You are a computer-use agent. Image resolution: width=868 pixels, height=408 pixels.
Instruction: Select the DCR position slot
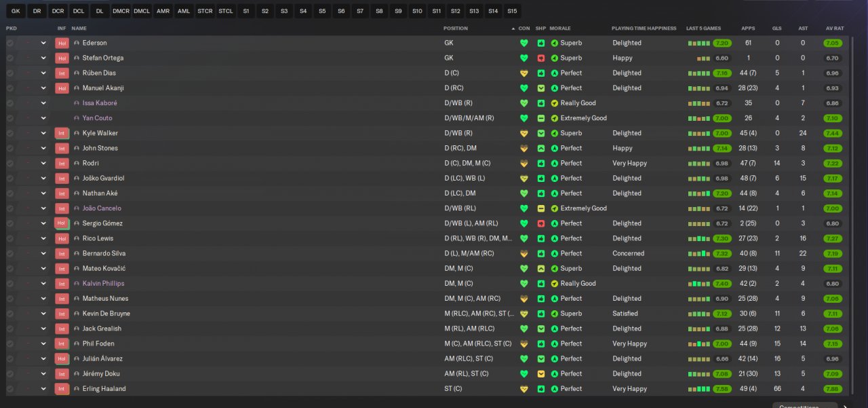(58, 11)
